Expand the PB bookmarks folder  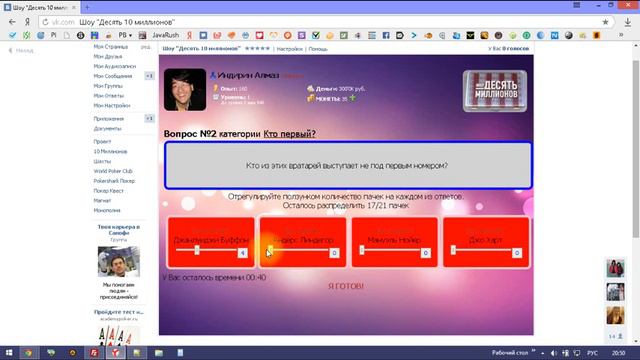click(x=125, y=36)
